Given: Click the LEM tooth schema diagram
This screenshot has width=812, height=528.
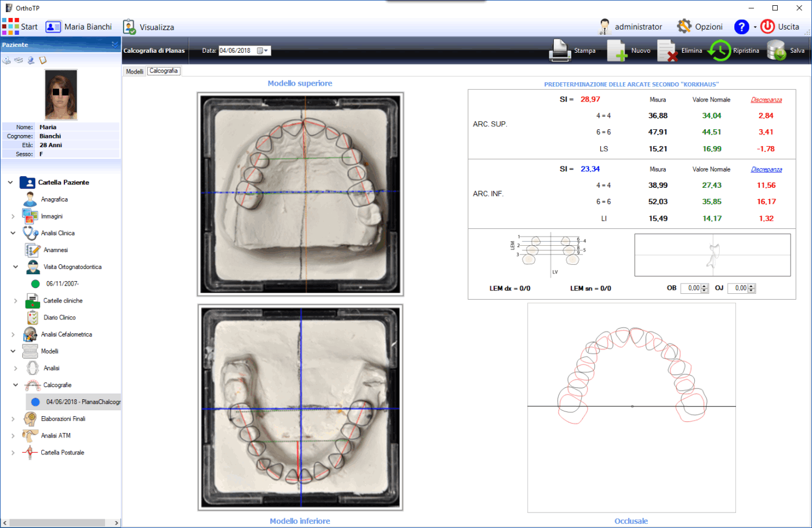Looking at the screenshot, I should tap(548, 254).
